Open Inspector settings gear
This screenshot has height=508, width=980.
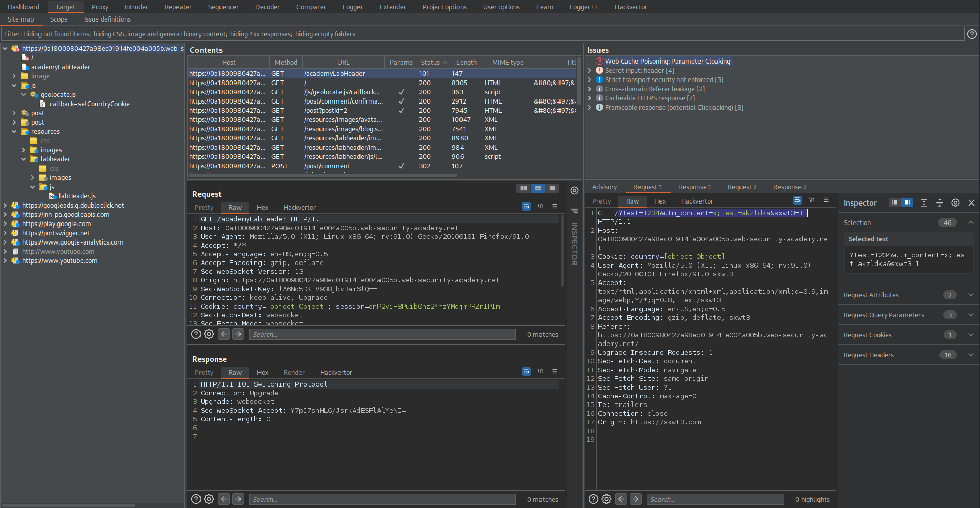(x=955, y=202)
